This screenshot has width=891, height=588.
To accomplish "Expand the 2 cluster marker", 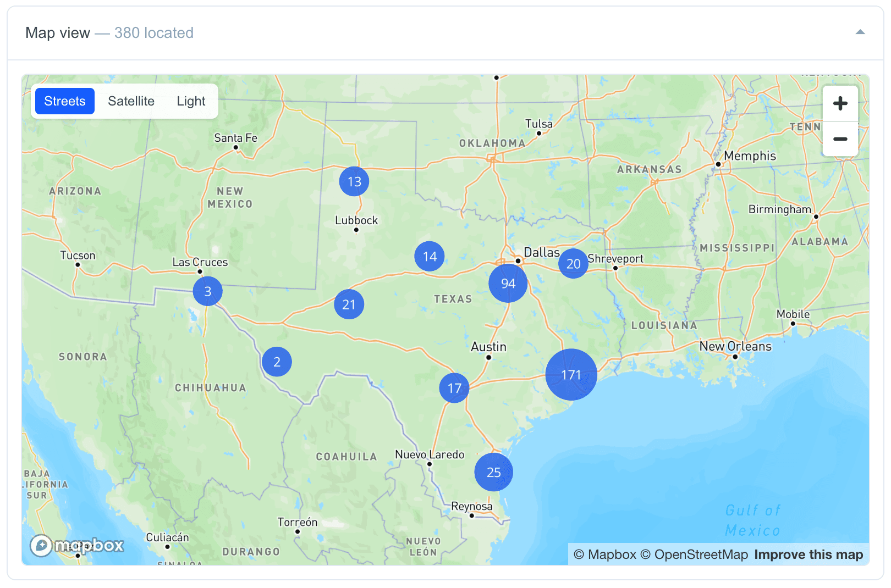I will 277,362.
